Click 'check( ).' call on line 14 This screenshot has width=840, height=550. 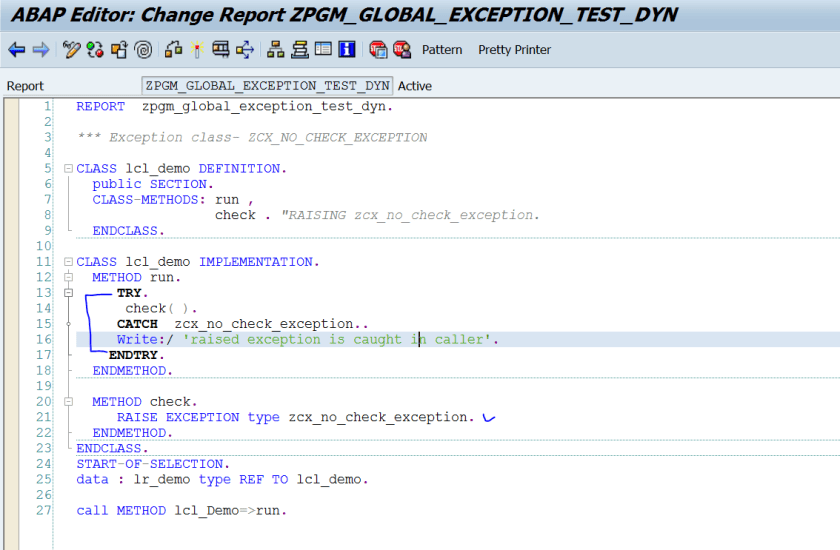point(161,308)
